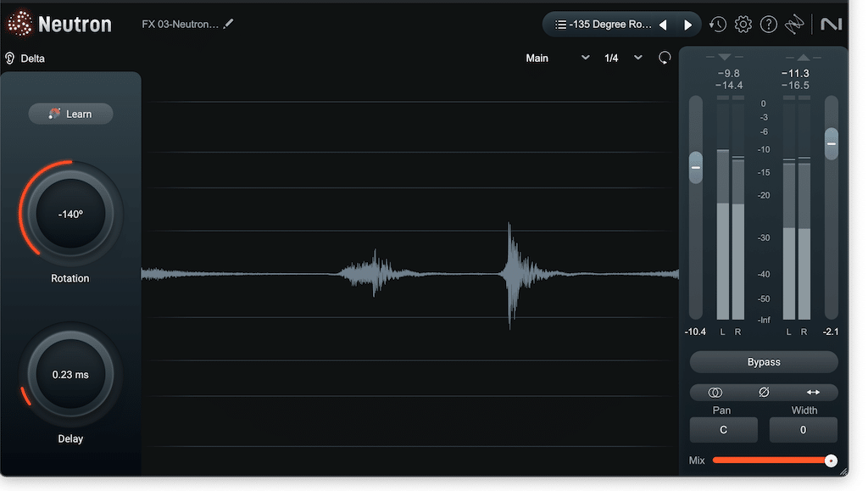Click the input gain value -10.4
This screenshot has width=868, height=491.
[695, 332]
